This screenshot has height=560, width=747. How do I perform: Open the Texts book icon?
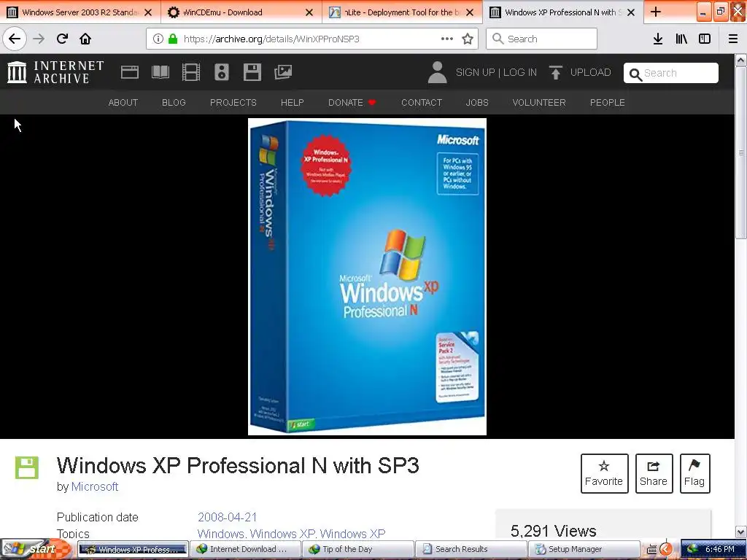(160, 72)
